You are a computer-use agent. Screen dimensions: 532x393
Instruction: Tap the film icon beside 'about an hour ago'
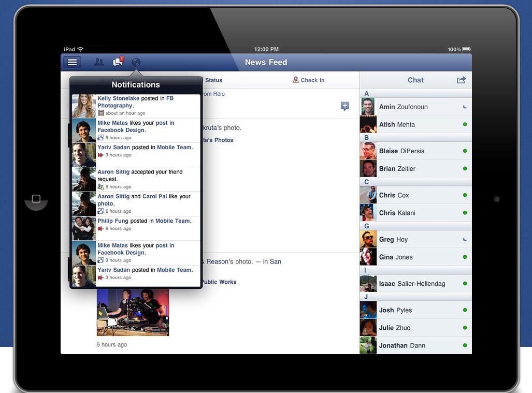tap(101, 113)
